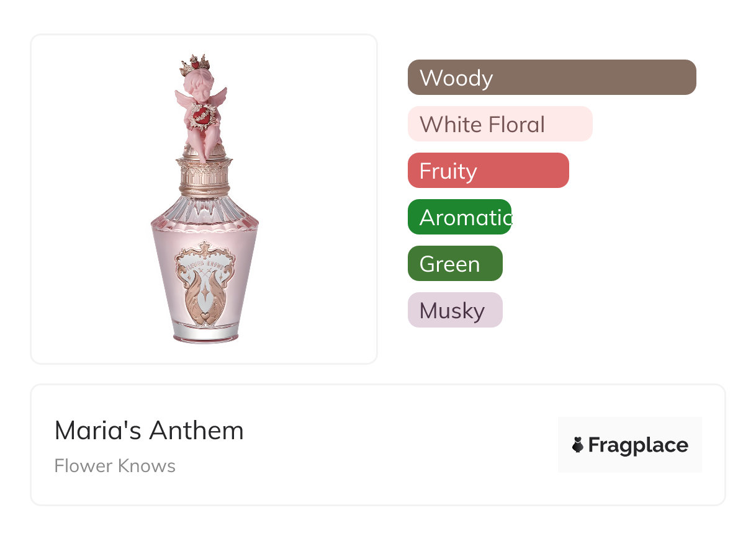Select the White Floral accord bar
The width and height of the screenshot is (756, 536).
pos(500,124)
